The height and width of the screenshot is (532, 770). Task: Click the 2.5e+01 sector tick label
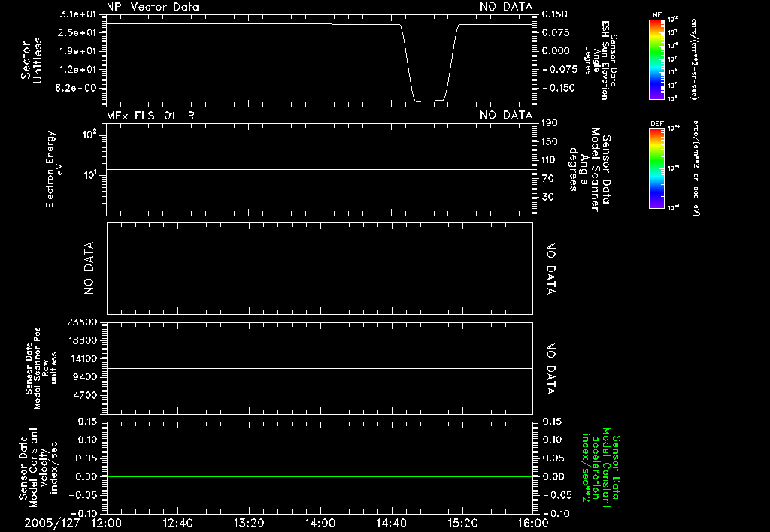[77, 32]
